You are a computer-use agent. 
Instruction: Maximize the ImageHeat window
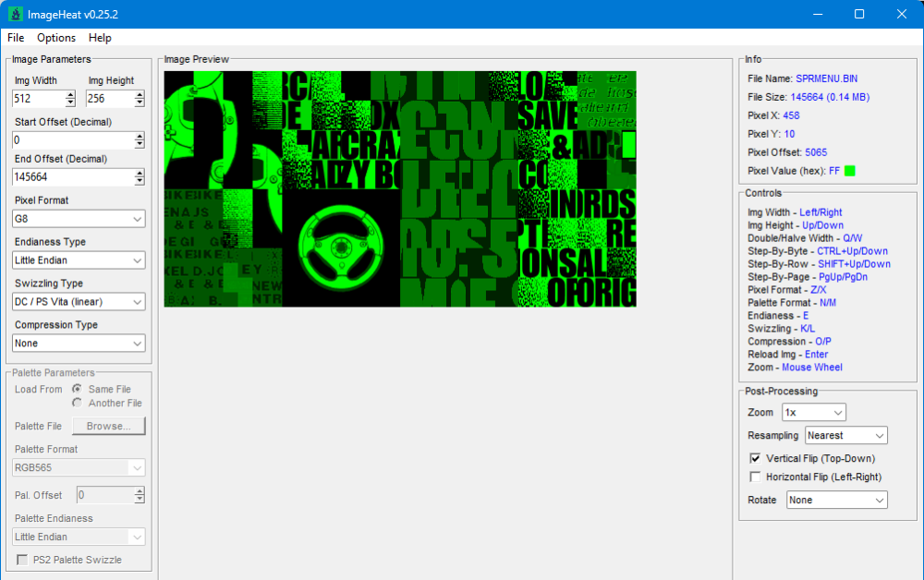click(x=859, y=14)
